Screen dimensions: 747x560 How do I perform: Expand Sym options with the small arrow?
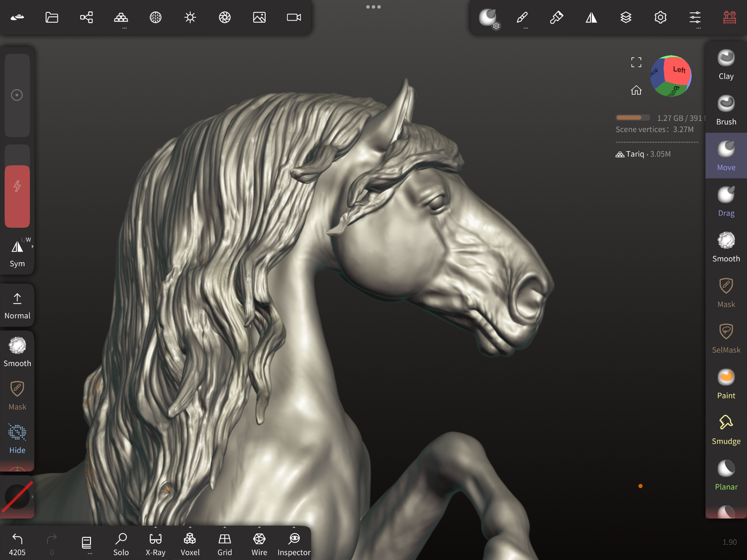click(33, 247)
